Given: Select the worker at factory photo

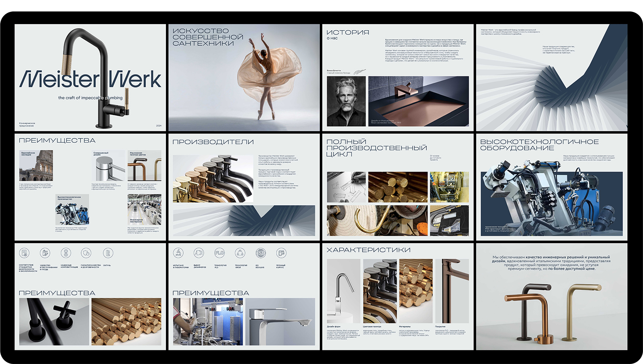Looking at the screenshot, I should (208, 321).
